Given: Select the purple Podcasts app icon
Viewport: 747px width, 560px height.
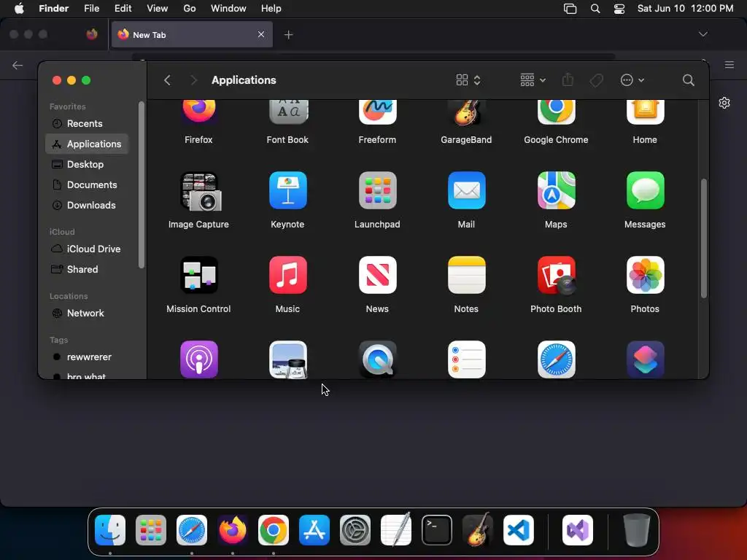Looking at the screenshot, I should click(x=198, y=359).
